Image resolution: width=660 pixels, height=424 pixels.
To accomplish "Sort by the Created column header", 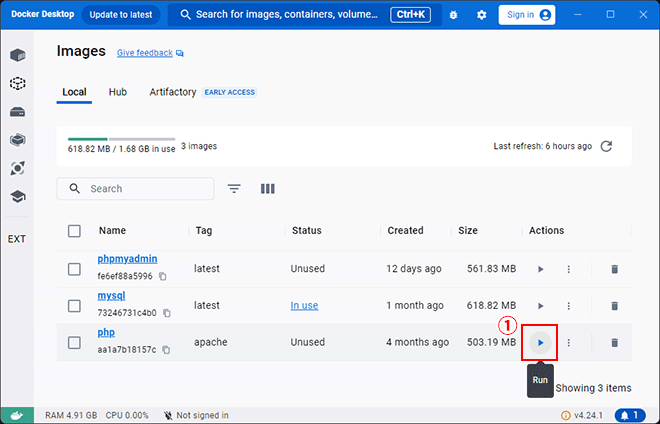I will tap(405, 231).
